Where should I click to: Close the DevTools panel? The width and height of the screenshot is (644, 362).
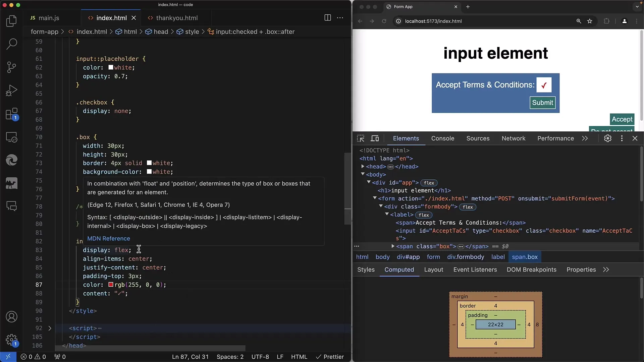click(635, 138)
